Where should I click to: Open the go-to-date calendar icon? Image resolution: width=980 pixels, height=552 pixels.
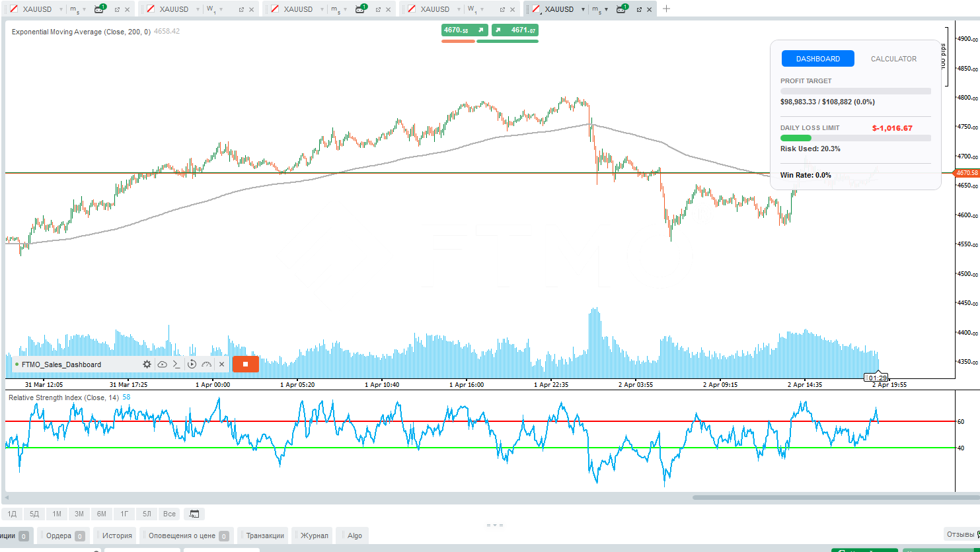[194, 514]
